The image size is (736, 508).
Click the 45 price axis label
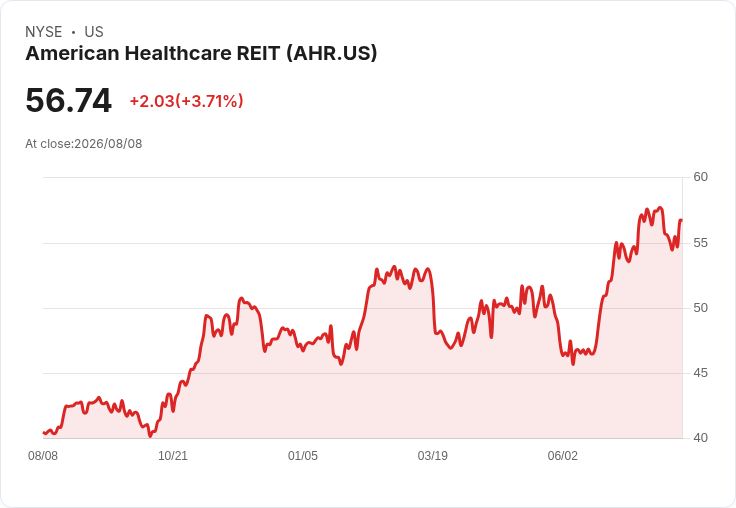coord(701,373)
